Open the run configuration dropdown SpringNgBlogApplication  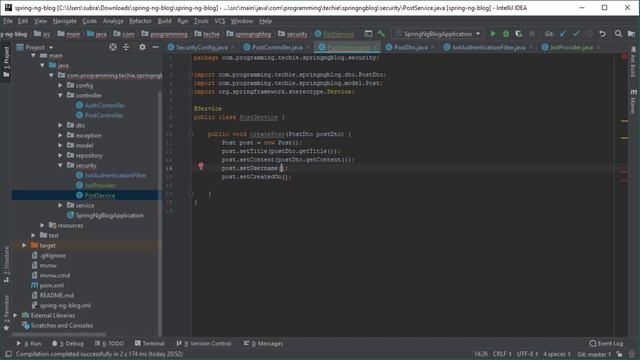(438, 34)
